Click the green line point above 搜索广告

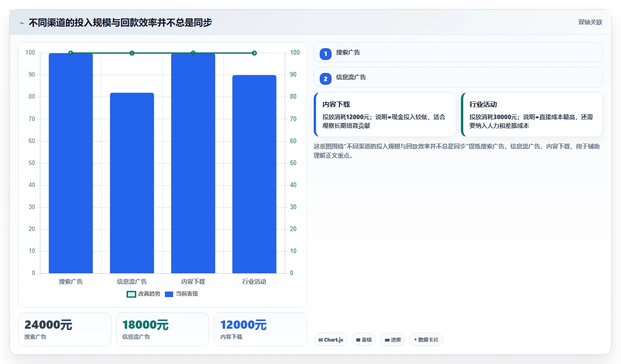(x=71, y=53)
